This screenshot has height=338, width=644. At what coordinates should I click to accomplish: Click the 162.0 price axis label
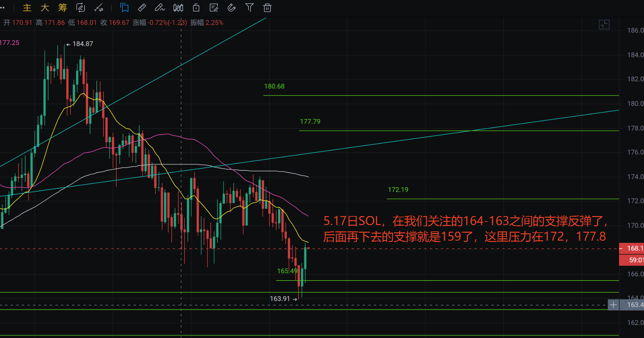click(635, 323)
